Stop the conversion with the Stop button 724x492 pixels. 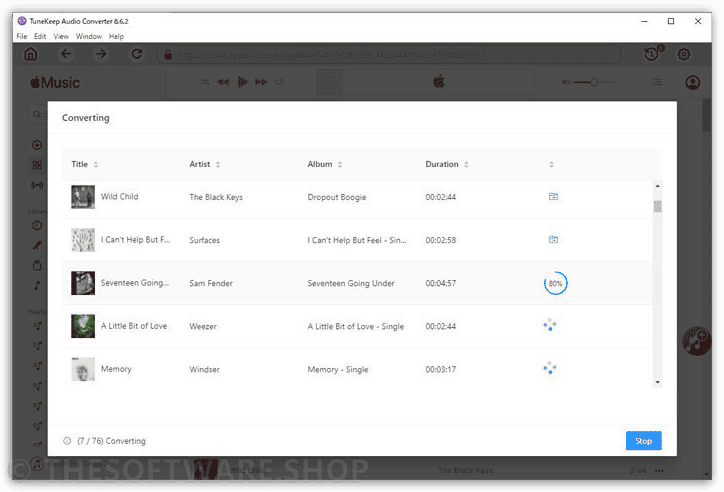644,441
